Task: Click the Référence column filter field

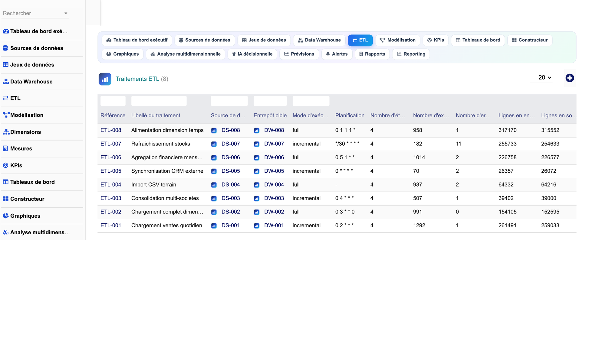Action: (x=113, y=101)
